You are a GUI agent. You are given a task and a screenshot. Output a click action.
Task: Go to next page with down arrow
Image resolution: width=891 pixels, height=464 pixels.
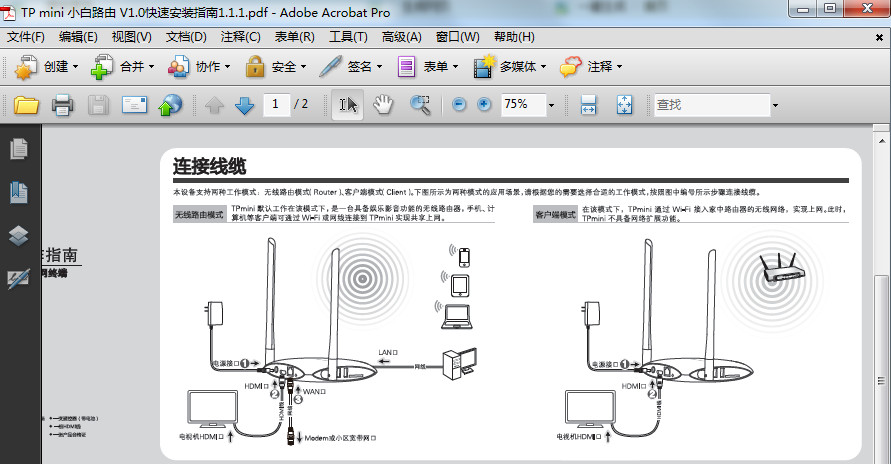244,105
